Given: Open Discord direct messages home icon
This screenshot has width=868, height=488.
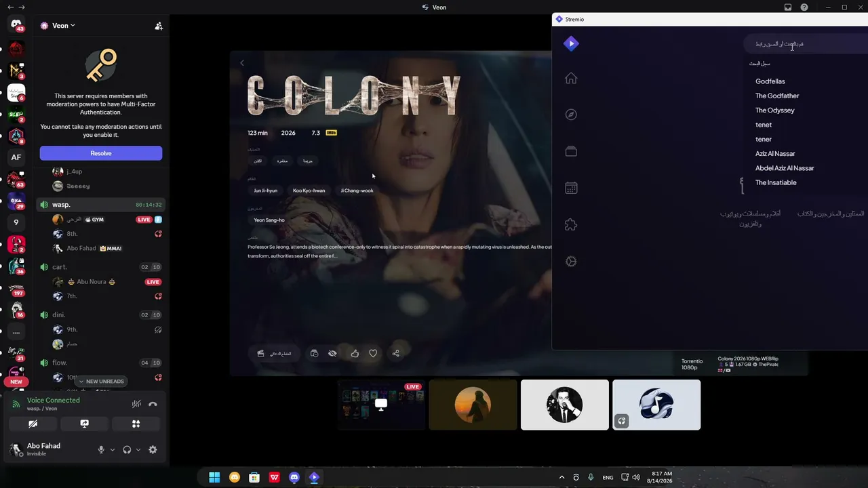Looking at the screenshot, I should [x=16, y=25].
